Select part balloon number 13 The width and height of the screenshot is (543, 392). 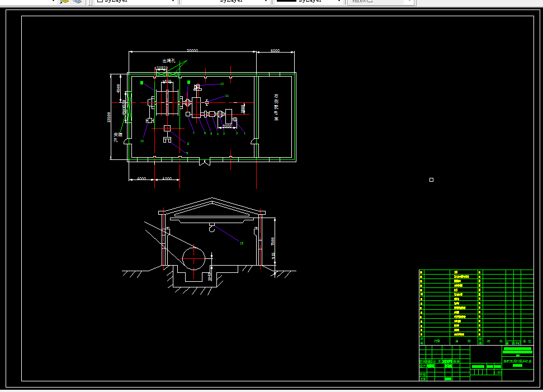coord(222,84)
